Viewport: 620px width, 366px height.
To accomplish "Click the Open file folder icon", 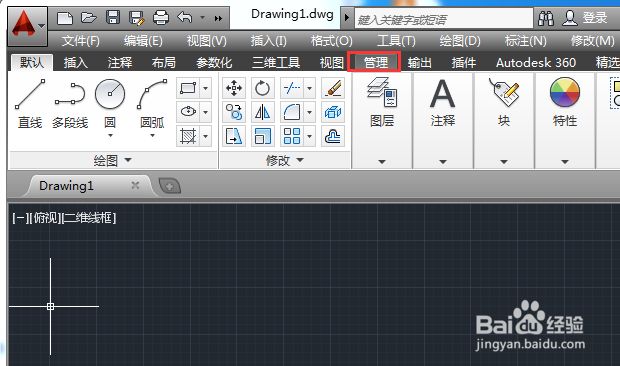I will click(x=89, y=18).
